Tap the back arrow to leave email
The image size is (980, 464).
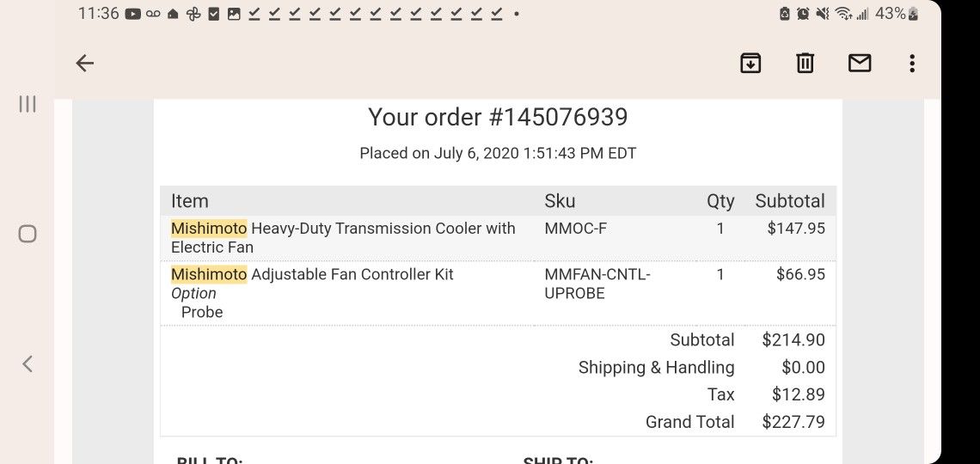point(84,63)
